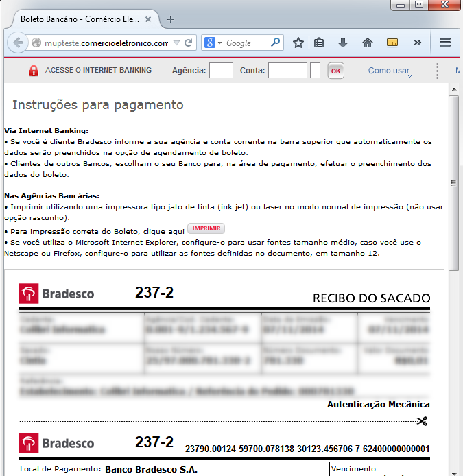
Task: Open Google search engine dropdown
Action: pos(213,43)
